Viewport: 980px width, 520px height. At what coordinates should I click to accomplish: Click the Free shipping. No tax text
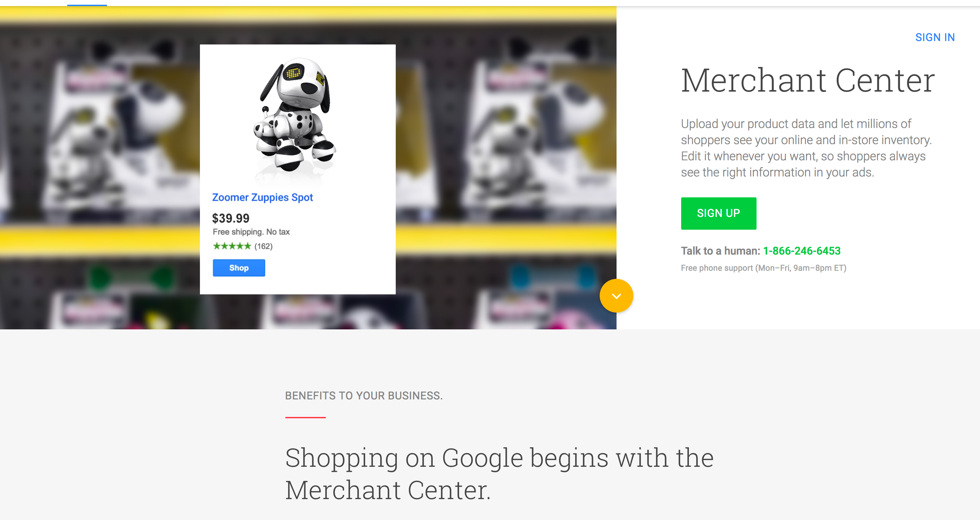click(251, 232)
